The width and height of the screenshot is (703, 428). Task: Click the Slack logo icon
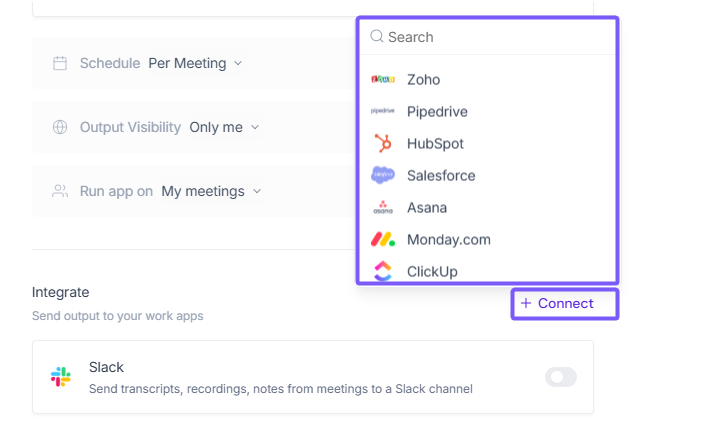pyautogui.click(x=61, y=377)
